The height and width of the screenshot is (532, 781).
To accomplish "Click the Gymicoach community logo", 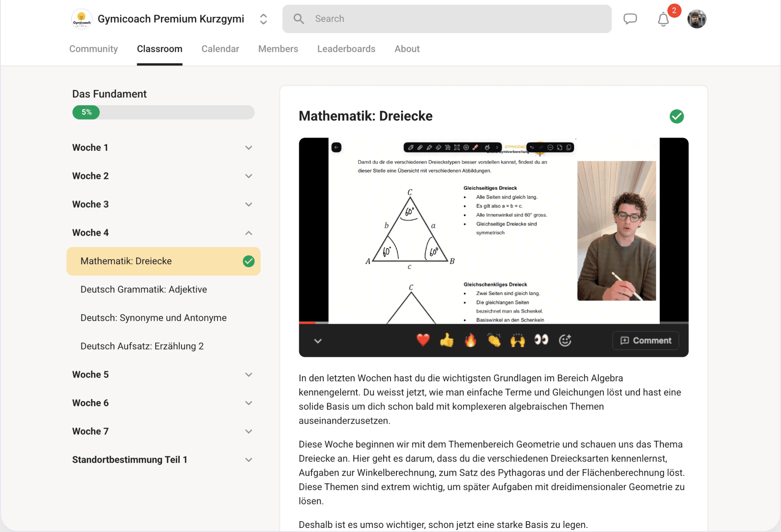I will (x=82, y=19).
